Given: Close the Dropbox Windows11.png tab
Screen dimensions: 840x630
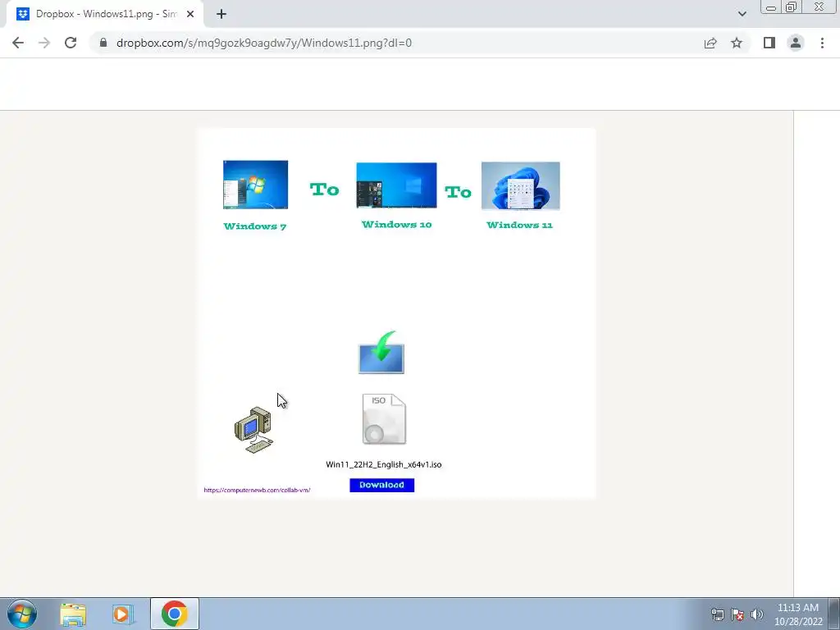Looking at the screenshot, I should click(x=190, y=14).
